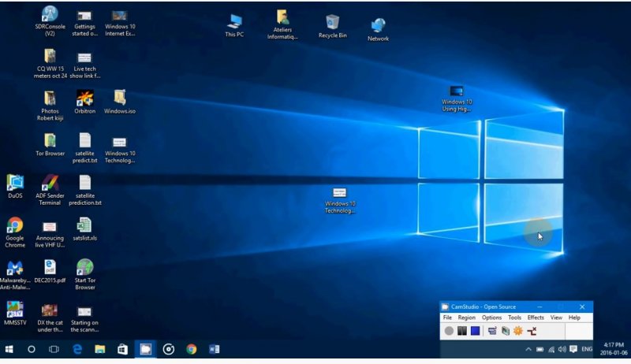Click the Windows Start button

click(x=9, y=349)
